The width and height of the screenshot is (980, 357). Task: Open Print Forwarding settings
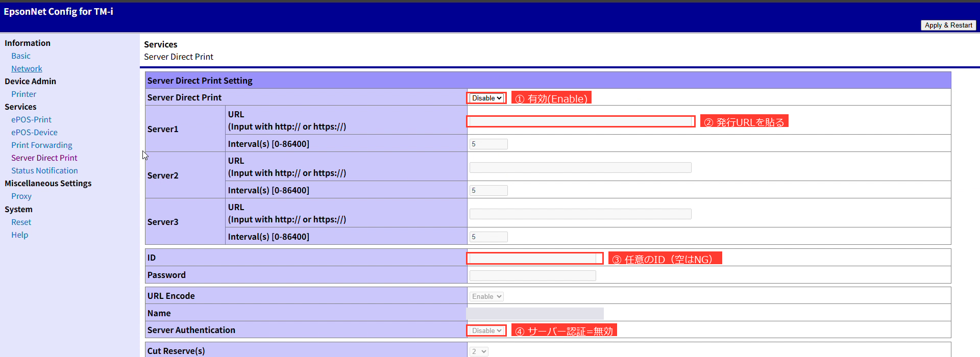click(42, 145)
